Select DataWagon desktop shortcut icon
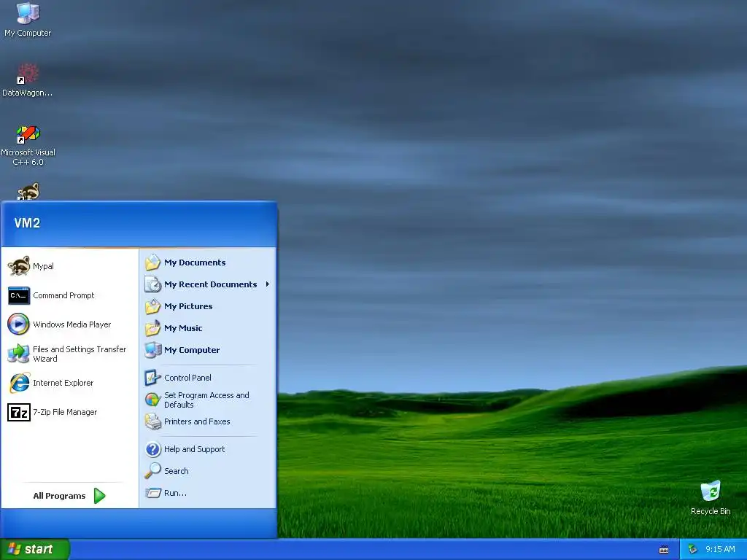This screenshot has width=747, height=560. click(x=28, y=74)
